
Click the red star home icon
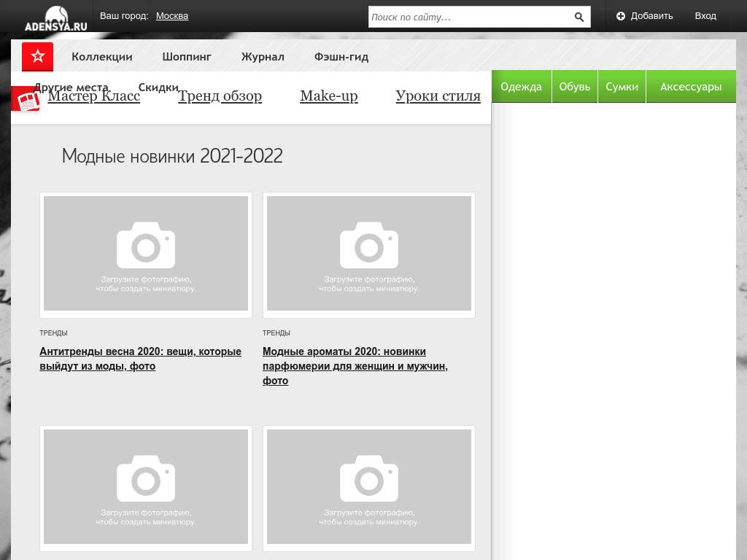tap(37, 57)
